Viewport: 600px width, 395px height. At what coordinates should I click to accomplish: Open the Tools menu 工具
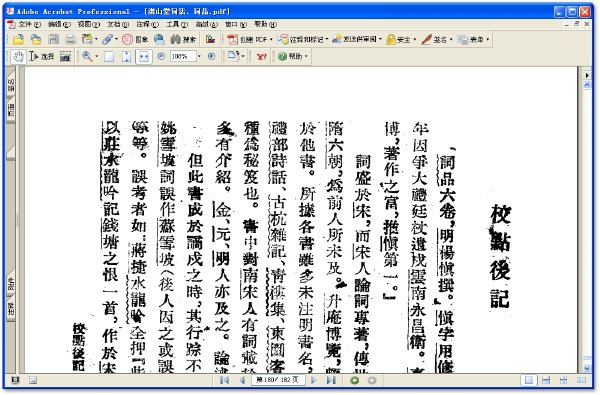[x=177, y=24]
